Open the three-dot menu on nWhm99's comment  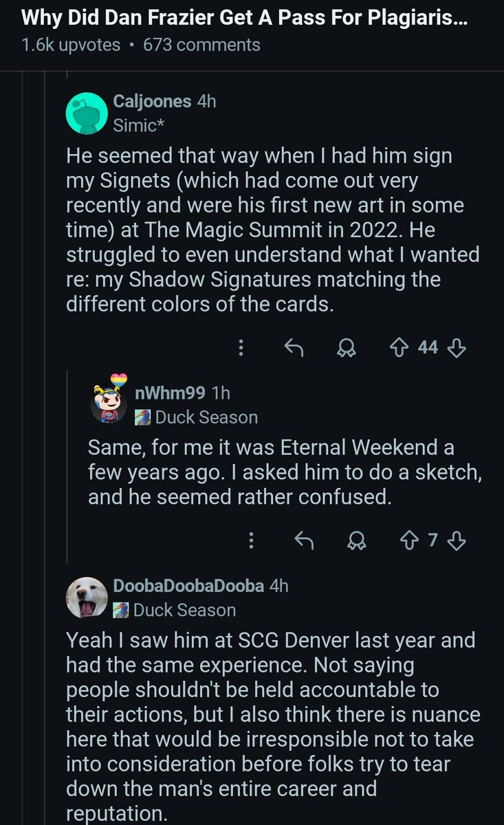(x=250, y=542)
